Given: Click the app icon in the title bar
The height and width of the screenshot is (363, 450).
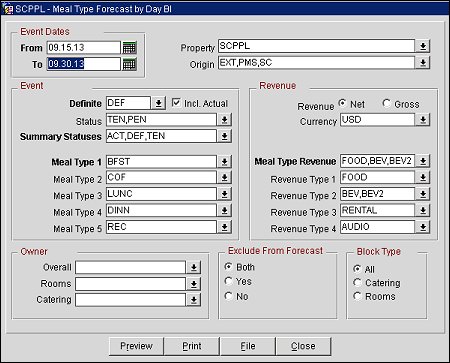Looking at the screenshot, I should point(7,9).
